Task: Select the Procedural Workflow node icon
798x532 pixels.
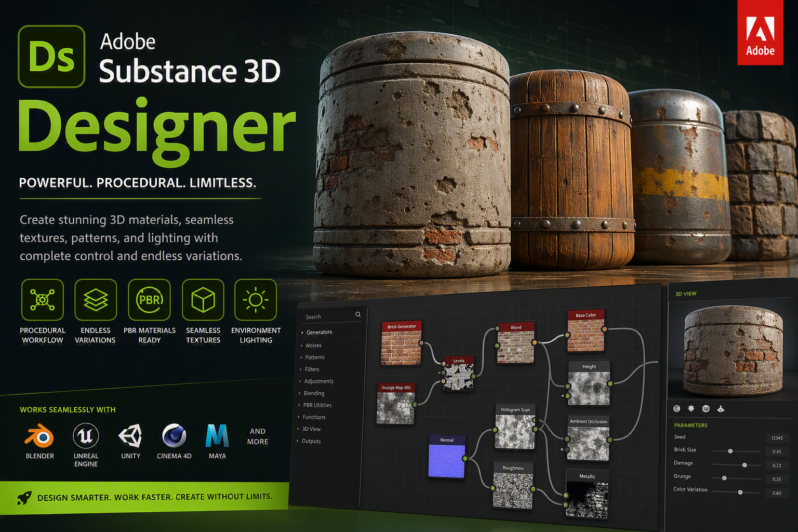Action: click(x=43, y=300)
